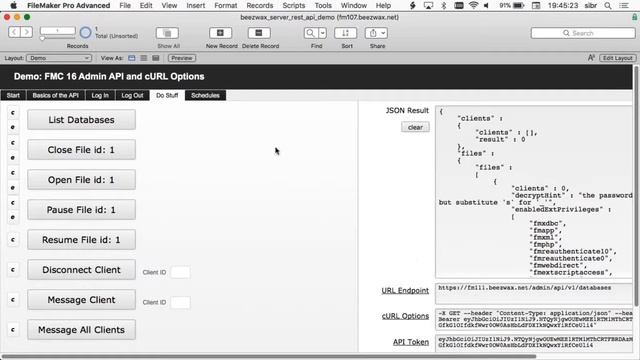Open Bluetooth menu bar icon

click(x=444, y=5)
